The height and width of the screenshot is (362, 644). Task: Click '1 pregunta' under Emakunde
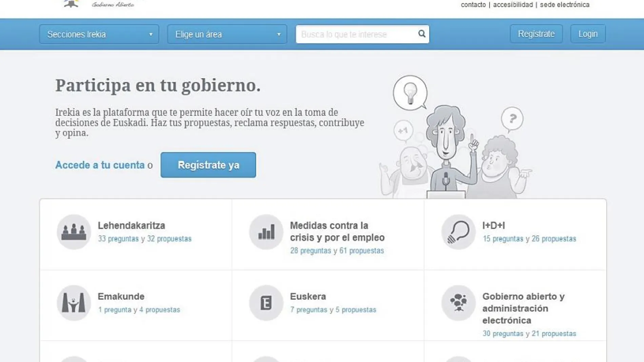pyautogui.click(x=115, y=310)
